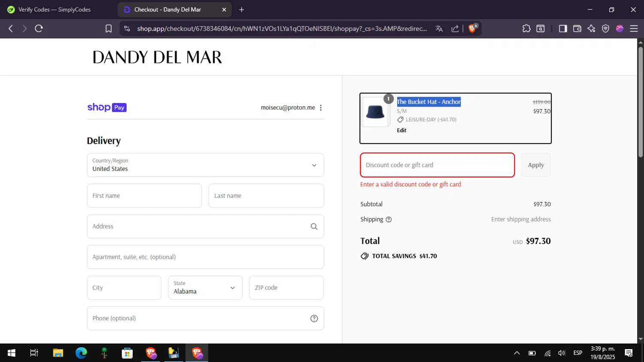Close the Checkout - Dandy Del Mar tab
644x362 pixels.
(224, 9)
